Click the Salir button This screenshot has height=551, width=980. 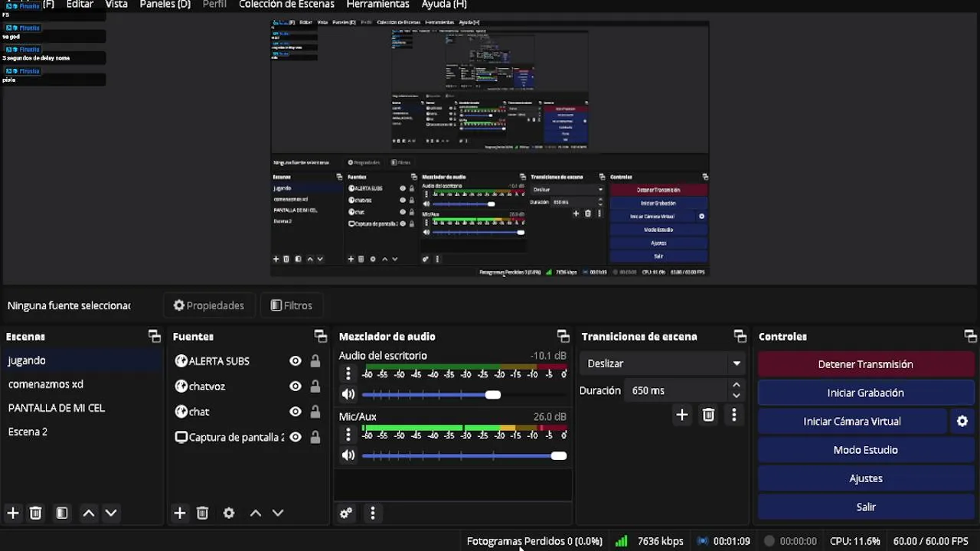(865, 507)
